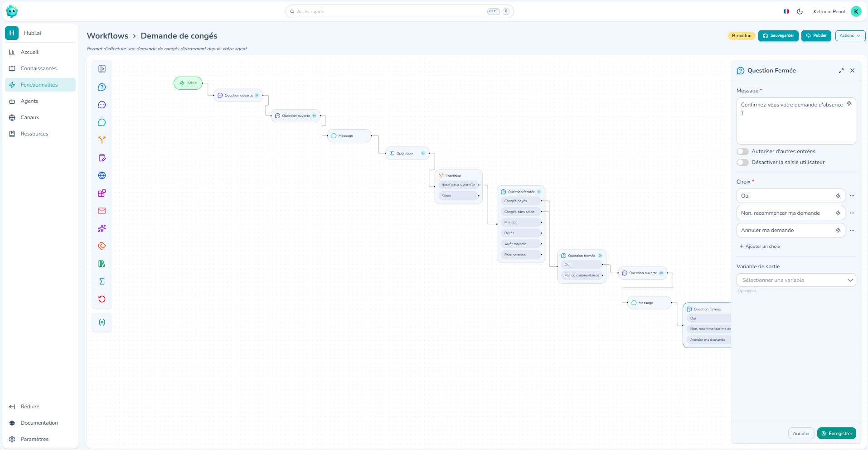Select the purple clipboard form tool

click(102, 158)
